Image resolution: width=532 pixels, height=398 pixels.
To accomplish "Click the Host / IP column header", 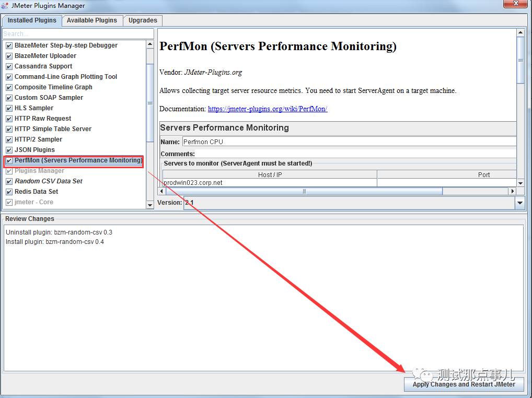I will point(270,175).
